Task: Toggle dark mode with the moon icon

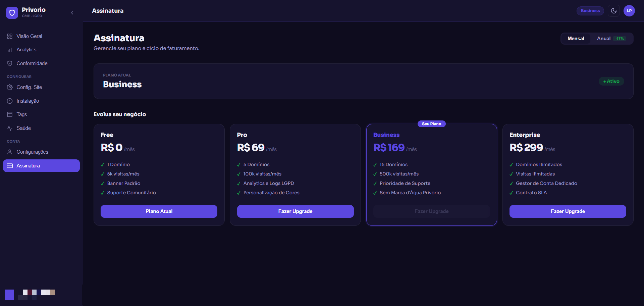Action: point(614,11)
